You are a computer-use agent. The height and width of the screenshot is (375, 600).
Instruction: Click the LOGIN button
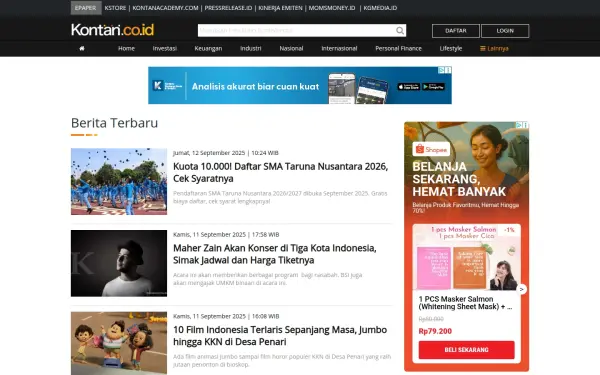click(x=505, y=31)
